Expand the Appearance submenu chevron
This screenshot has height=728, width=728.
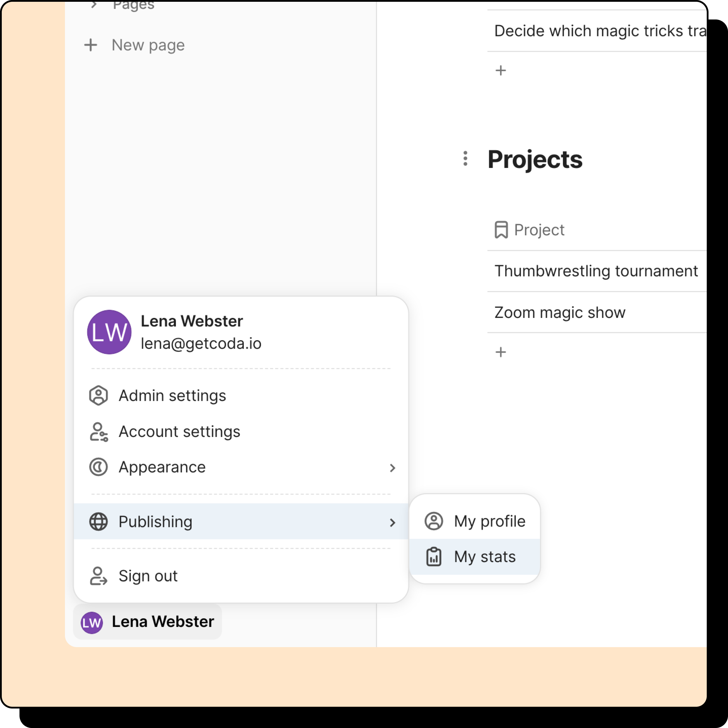click(392, 468)
